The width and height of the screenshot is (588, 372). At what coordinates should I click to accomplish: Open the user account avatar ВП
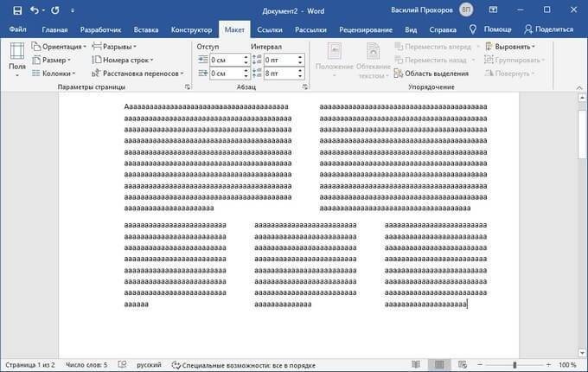pos(466,10)
